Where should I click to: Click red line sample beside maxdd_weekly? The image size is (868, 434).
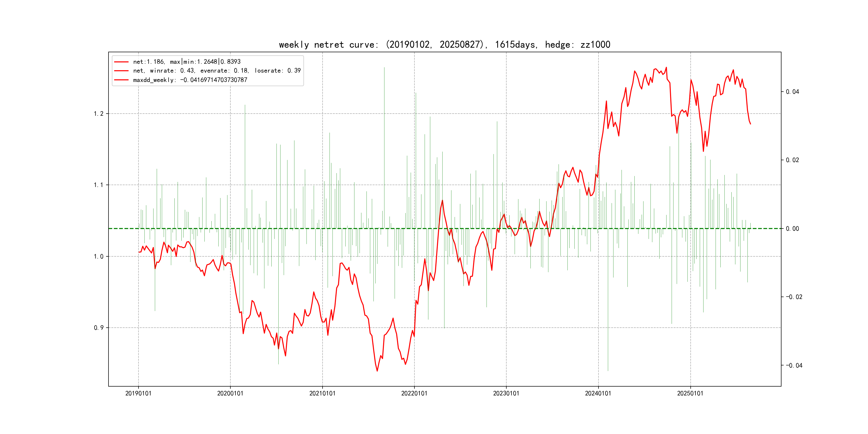point(121,80)
